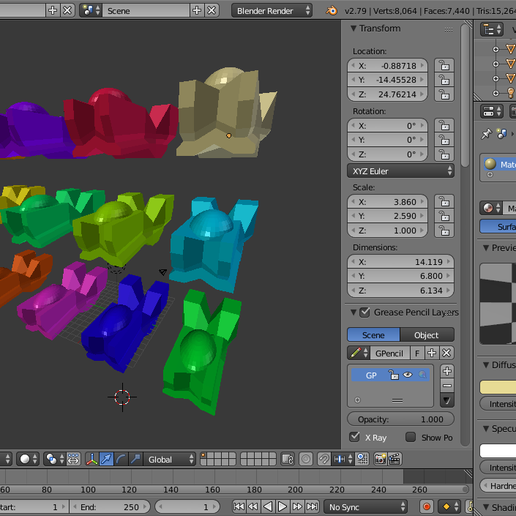This screenshot has height=516, width=516.
Task: Select the translate manipulator arrow icon
Action: coord(106,459)
